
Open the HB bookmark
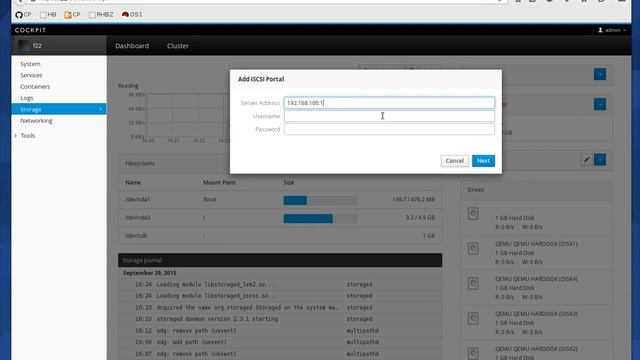(x=48, y=15)
